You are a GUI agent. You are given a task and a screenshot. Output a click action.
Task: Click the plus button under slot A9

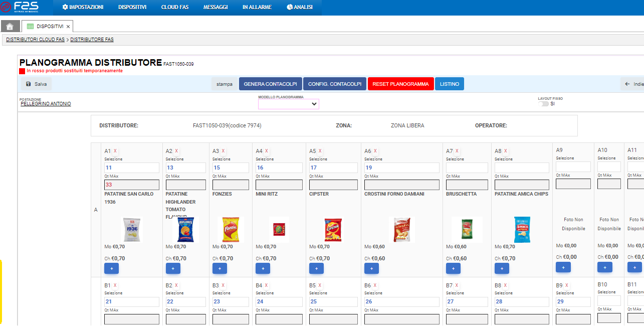563,267
